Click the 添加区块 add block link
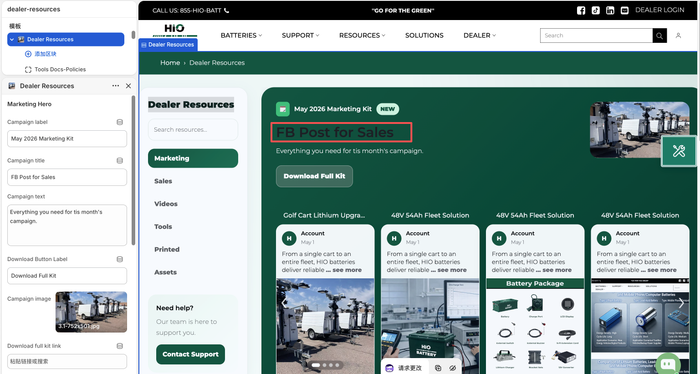 point(46,54)
